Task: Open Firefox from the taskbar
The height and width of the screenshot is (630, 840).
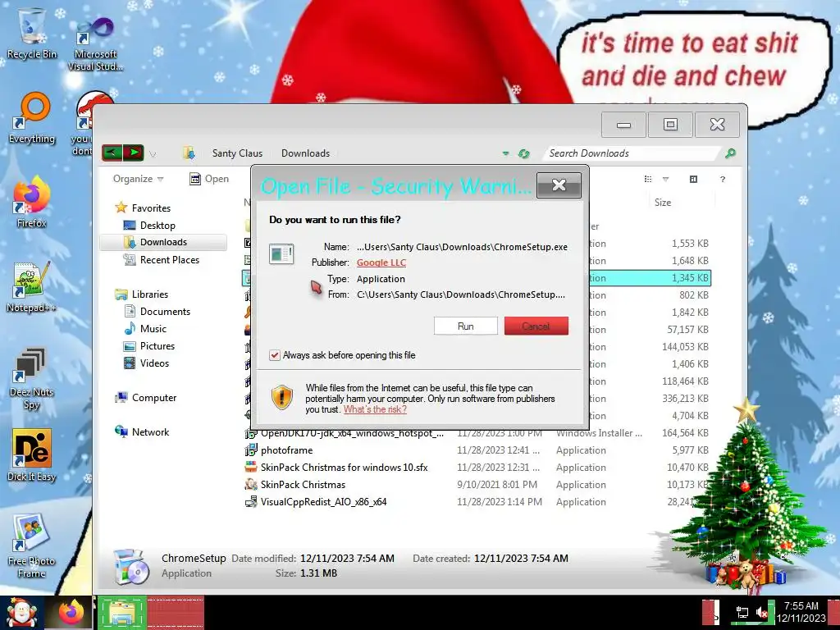Action: click(71, 612)
